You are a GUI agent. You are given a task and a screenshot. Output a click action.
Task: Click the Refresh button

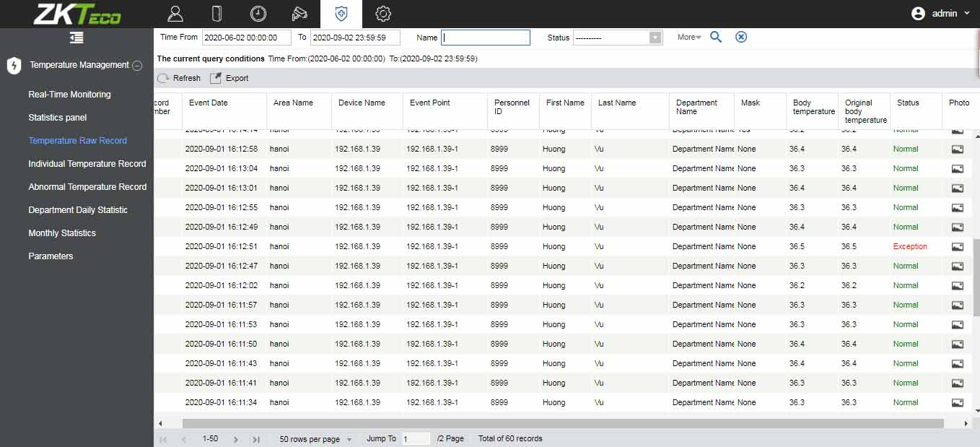coord(179,78)
